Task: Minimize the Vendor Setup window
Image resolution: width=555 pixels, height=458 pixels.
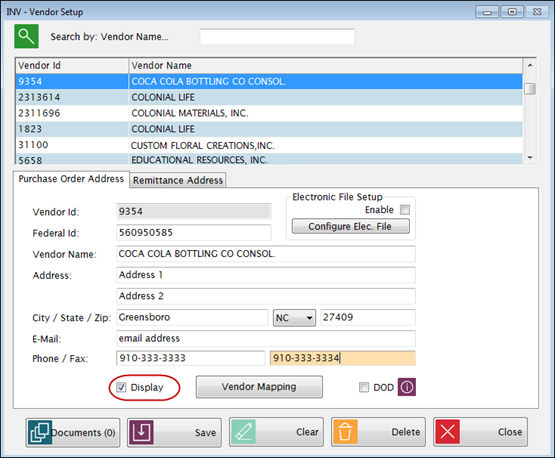Action: 487,12
